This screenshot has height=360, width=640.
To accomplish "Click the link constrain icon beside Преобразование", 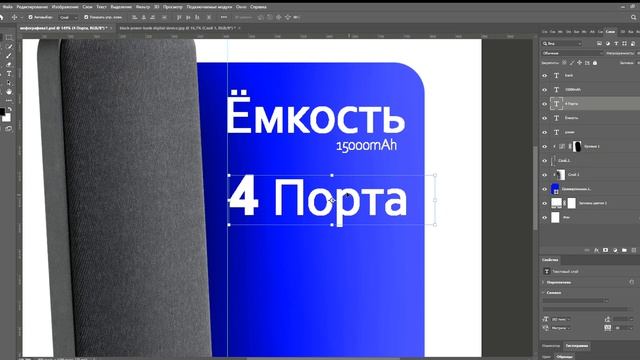I will tap(632, 282).
